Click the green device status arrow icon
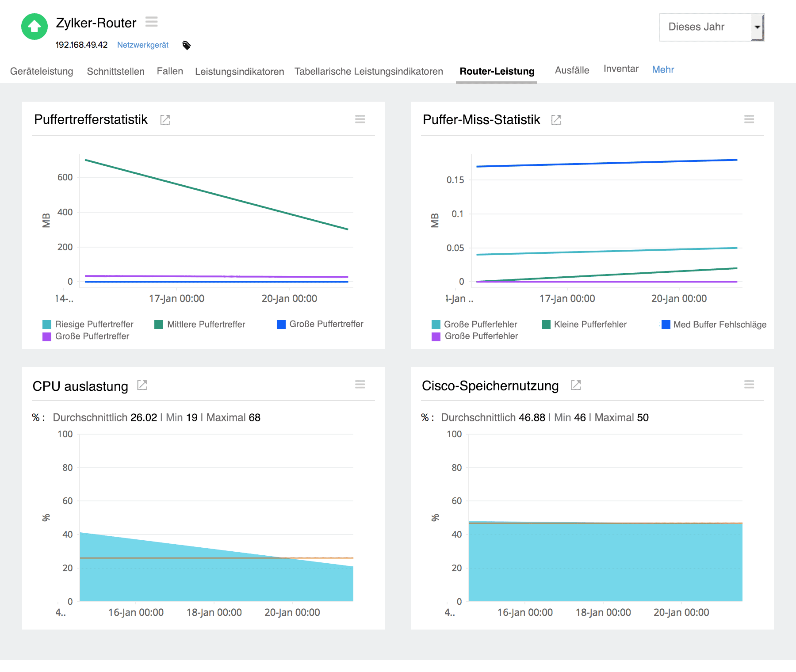This screenshot has height=672, width=796. [x=34, y=27]
